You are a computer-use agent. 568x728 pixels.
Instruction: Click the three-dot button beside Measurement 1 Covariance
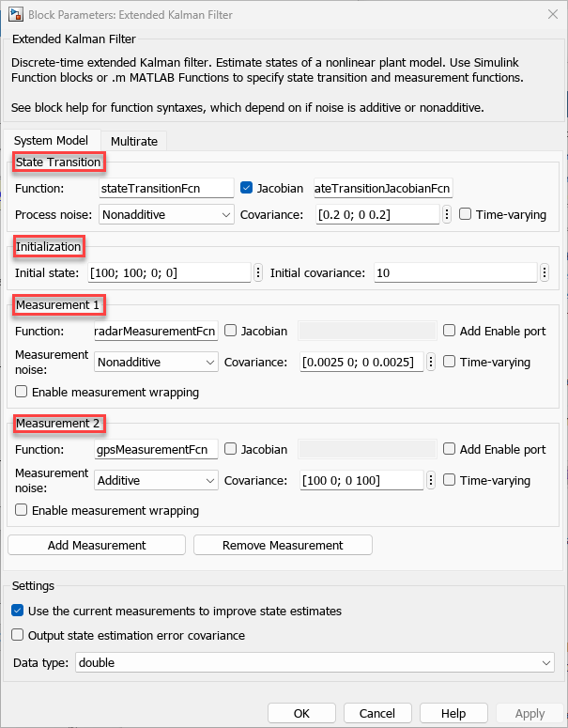(x=432, y=362)
